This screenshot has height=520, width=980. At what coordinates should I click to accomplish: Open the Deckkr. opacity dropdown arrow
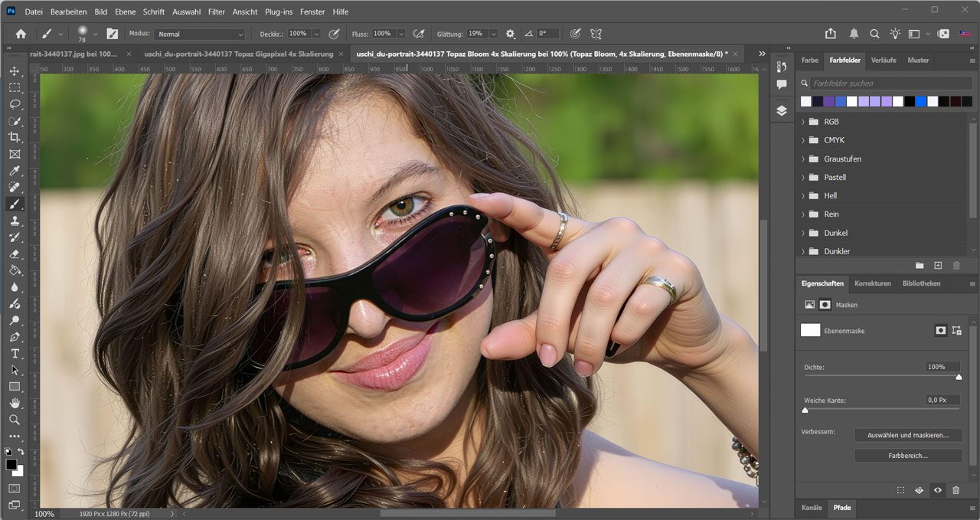pos(315,34)
